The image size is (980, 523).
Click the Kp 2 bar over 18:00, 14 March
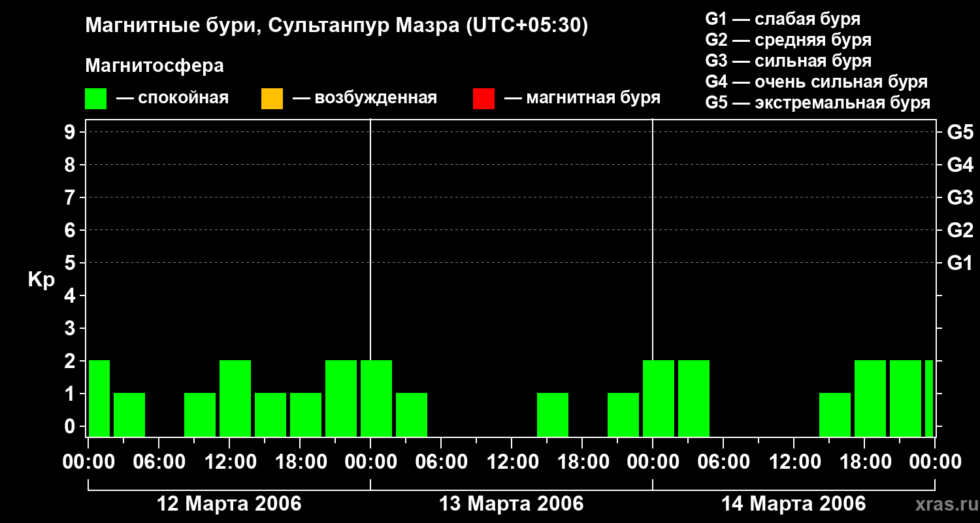pyautogui.click(x=870, y=398)
